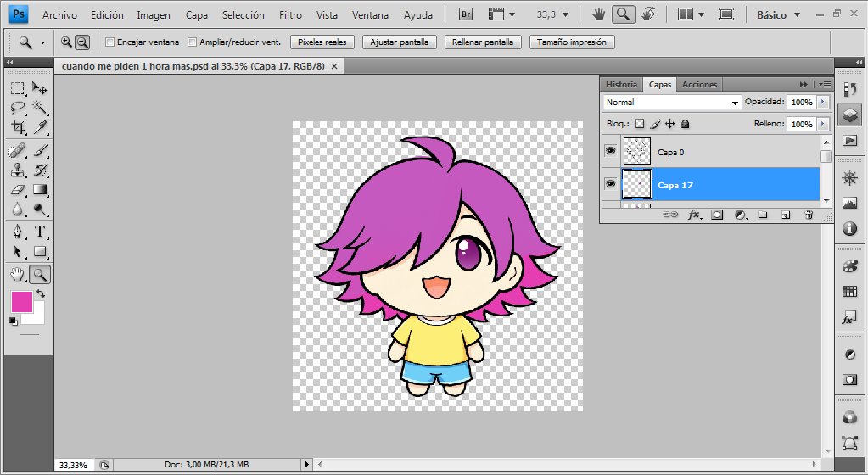Select the Magic Wand tool

click(39, 108)
